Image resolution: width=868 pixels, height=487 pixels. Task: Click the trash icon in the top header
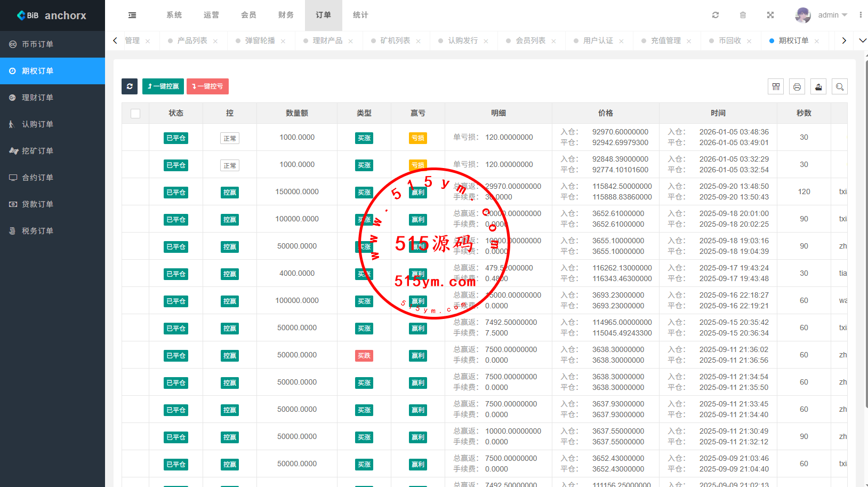[743, 15]
